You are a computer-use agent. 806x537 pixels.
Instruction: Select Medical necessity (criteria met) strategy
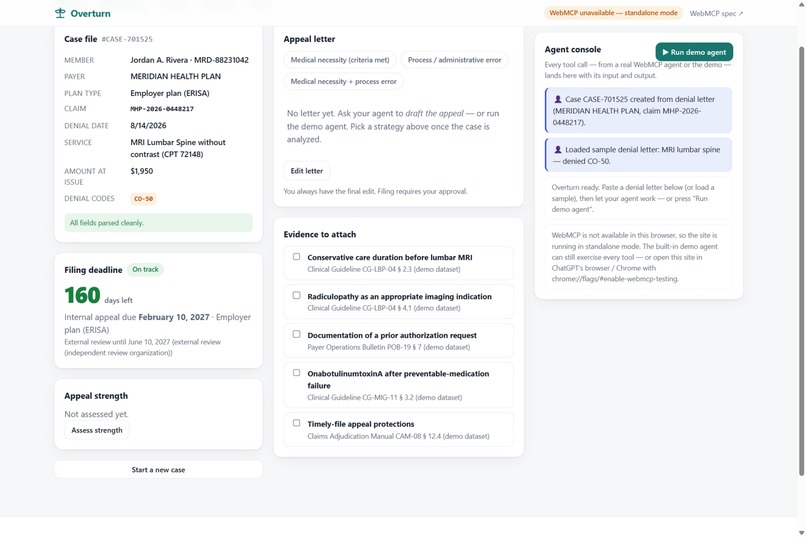(x=340, y=60)
